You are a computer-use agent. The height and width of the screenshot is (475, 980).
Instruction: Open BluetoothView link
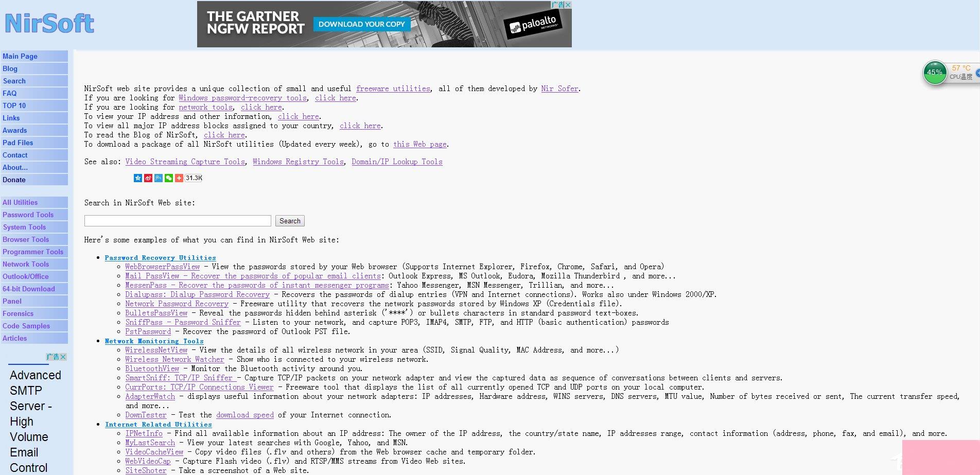coord(152,368)
